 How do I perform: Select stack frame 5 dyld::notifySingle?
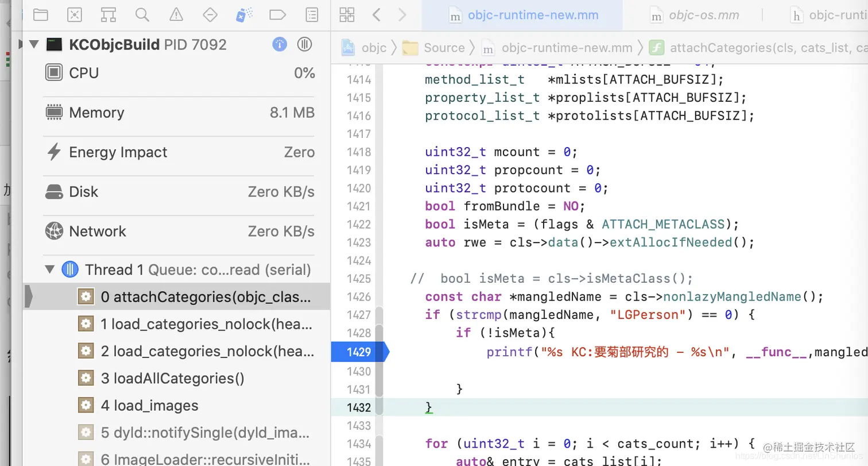177,432
